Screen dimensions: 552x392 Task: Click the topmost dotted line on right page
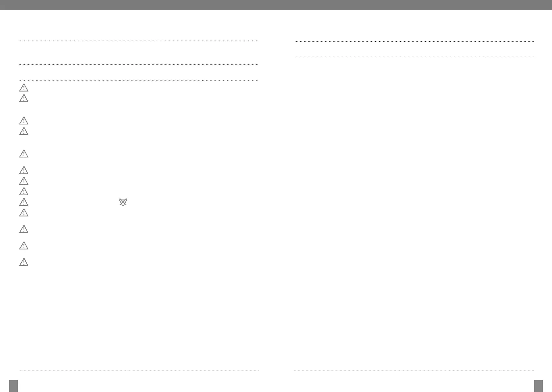(414, 41)
